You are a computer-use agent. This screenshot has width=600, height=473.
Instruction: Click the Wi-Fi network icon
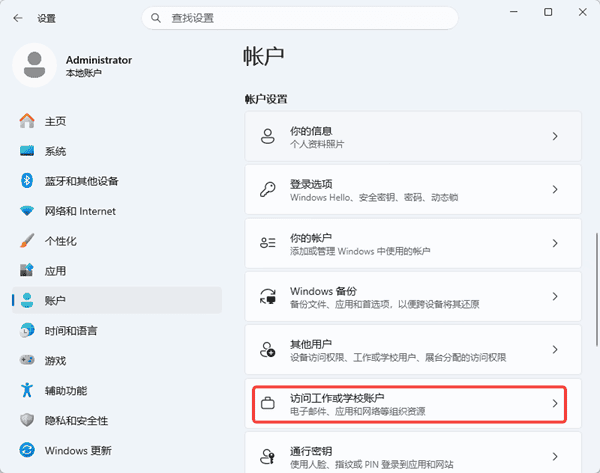pos(27,210)
